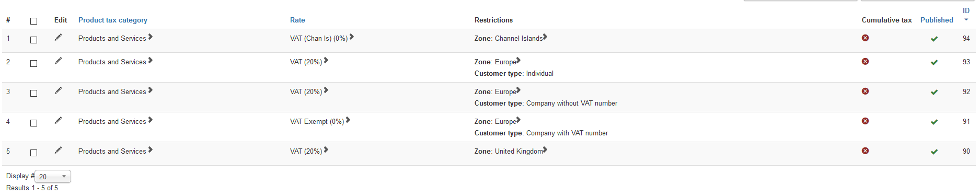
Task: Click the edit pencil for United Kingdom row
Action: (x=58, y=150)
